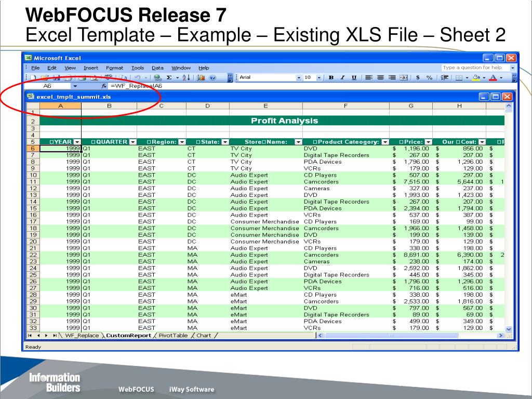Screen dimensions: 532x399
Task: Click the Borders icon
Action: (459, 78)
